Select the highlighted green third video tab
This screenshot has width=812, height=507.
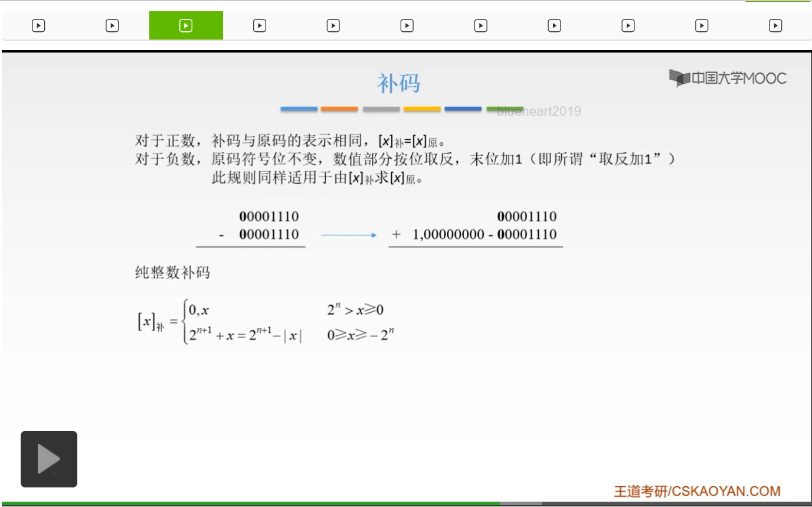[186, 26]
